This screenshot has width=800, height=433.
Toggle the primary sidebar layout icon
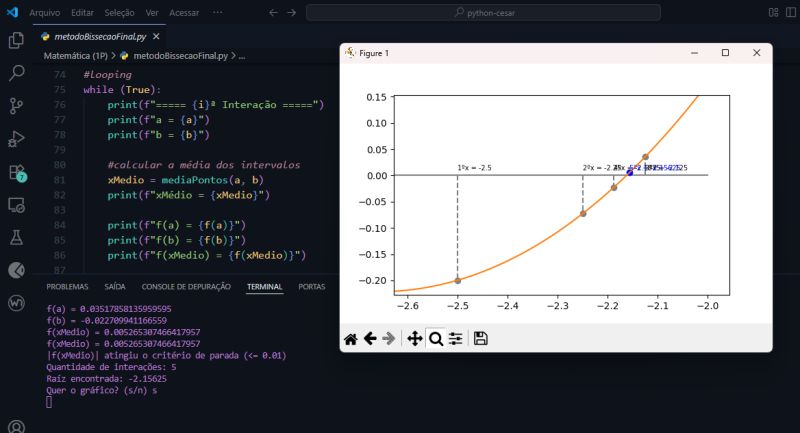click(791, 12)
